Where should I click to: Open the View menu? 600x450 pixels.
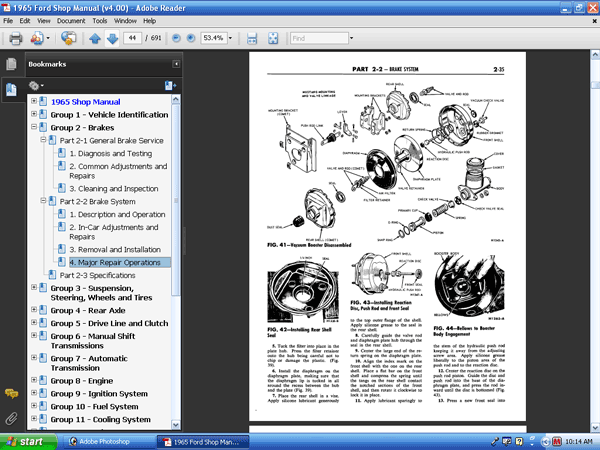click(44, 21)
